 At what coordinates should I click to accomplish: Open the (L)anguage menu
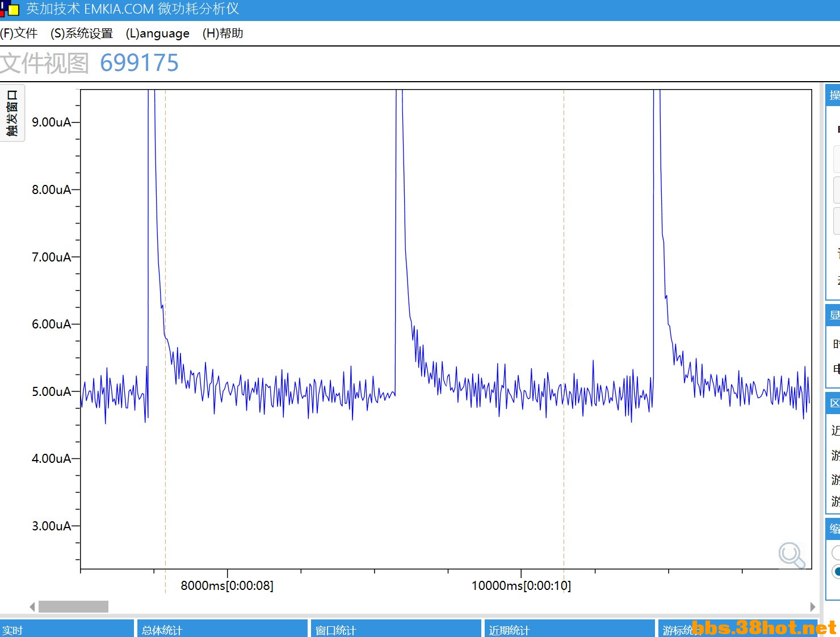(x=157, y=33)
